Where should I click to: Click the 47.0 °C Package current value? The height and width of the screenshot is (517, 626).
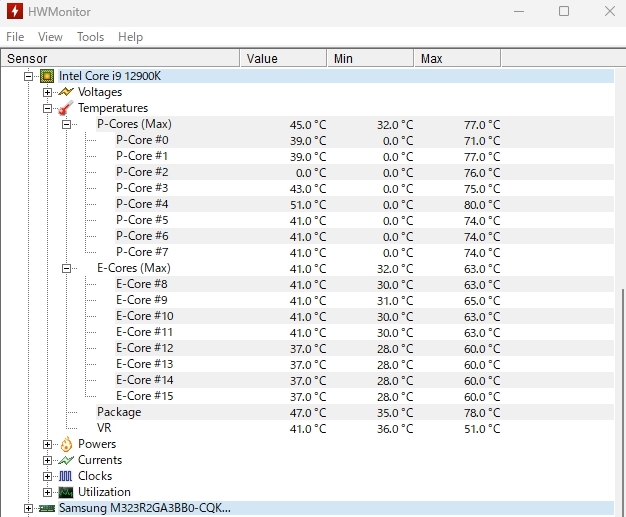[308, 413]
